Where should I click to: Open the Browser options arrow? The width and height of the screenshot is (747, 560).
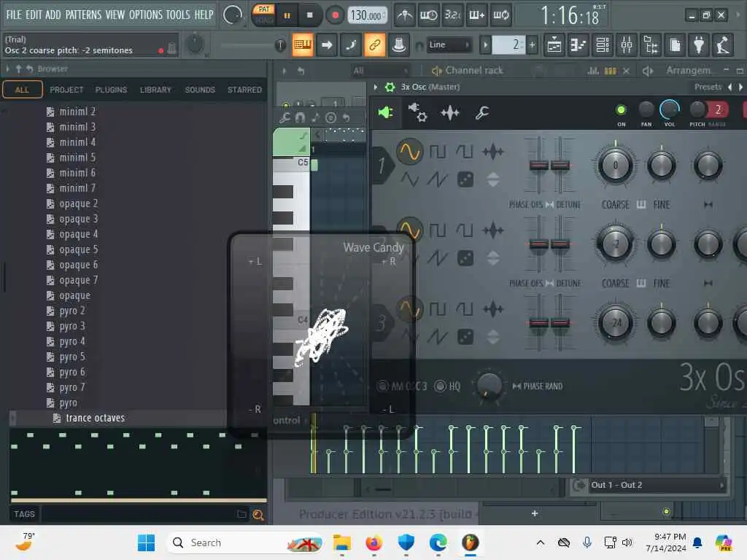pos(7,69)
